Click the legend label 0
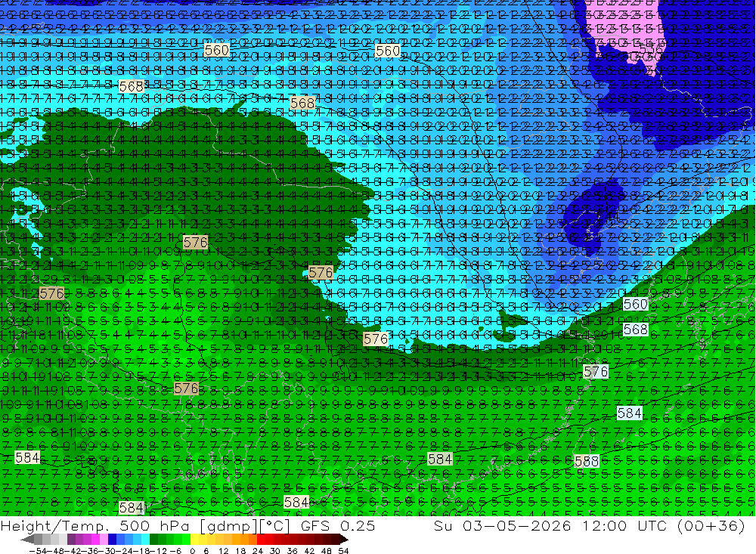This screenshot has width=756, height=554. point(192,551)
